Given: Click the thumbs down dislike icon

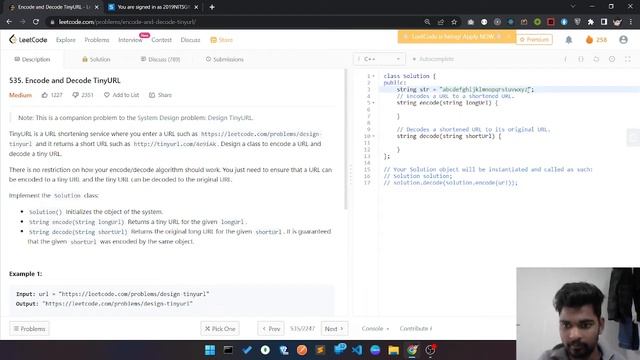Looking at the screenshot, I should pos(76,95).
